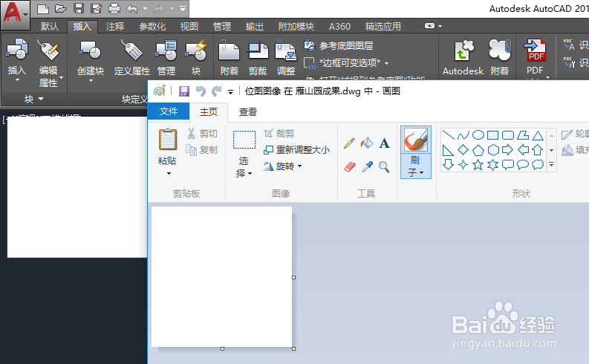Click Autodesk ReCap icon in AutoCAD ribbon
Screen dimensions: 589x364
click(x=463, y=50)
